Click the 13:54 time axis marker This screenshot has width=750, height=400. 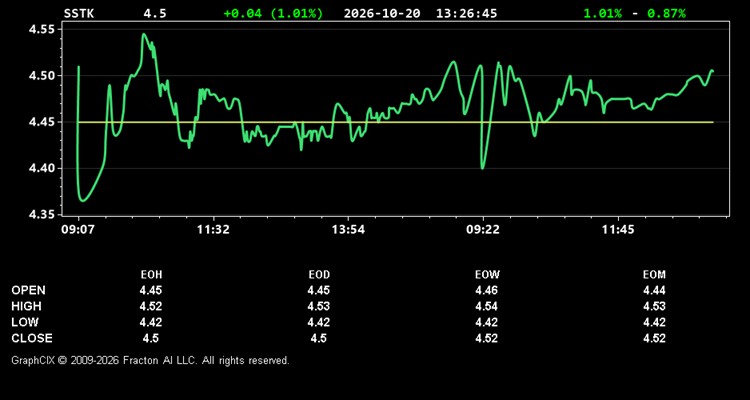348,230
